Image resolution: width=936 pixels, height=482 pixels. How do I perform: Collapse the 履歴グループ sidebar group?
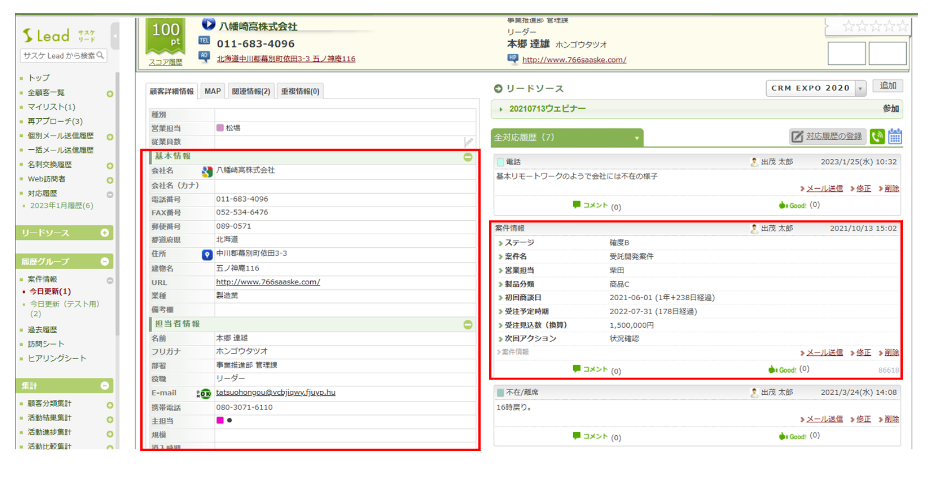pos(106,262)
